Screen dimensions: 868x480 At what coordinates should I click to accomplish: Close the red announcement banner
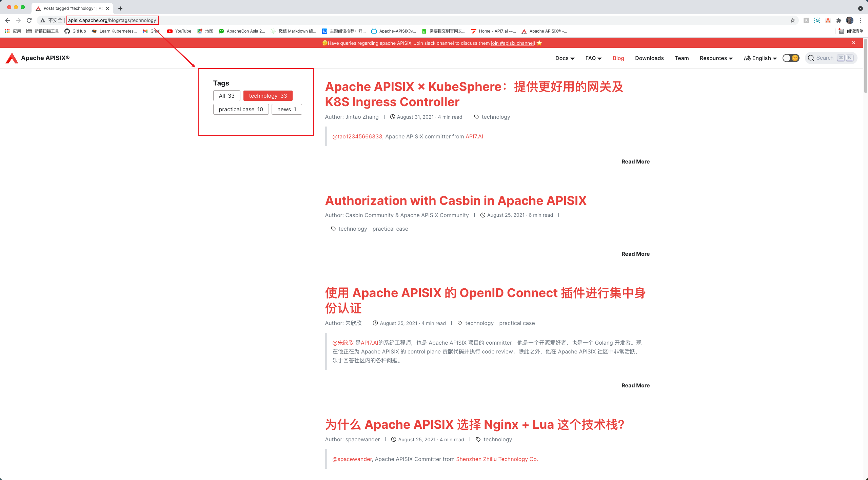tap(854, 43)
